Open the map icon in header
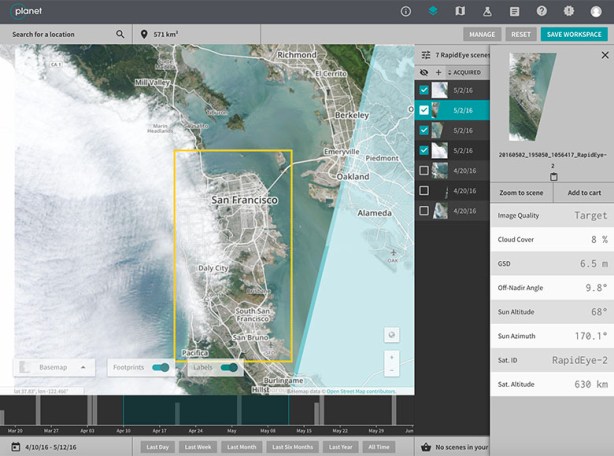The height and width of the screenshot is (456, 614). click(460, 11)
